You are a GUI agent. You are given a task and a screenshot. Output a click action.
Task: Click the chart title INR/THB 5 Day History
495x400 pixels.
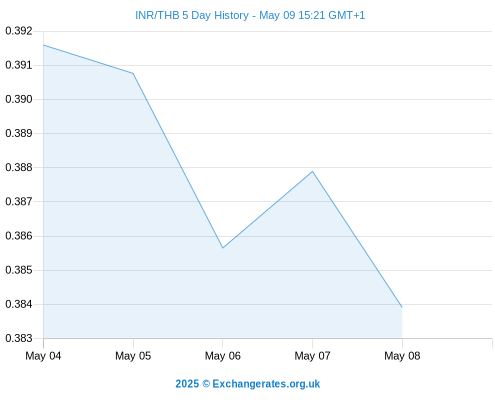(192, 15)
